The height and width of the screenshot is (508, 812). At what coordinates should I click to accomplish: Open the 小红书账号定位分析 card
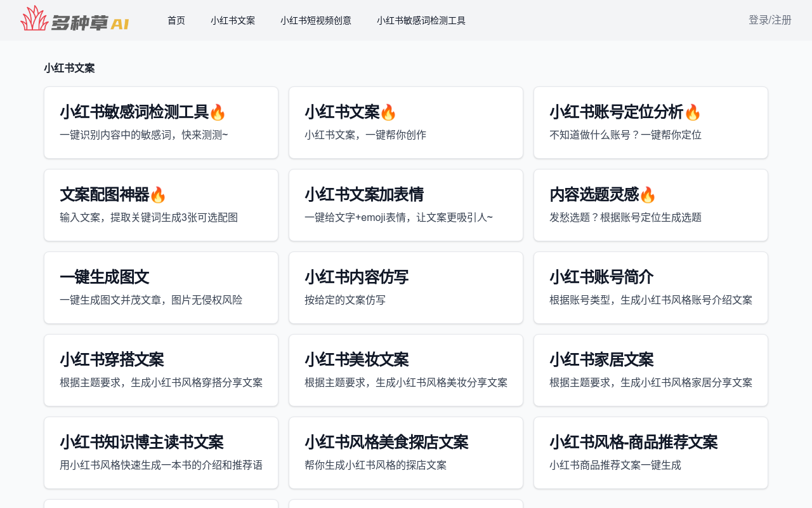651,123
